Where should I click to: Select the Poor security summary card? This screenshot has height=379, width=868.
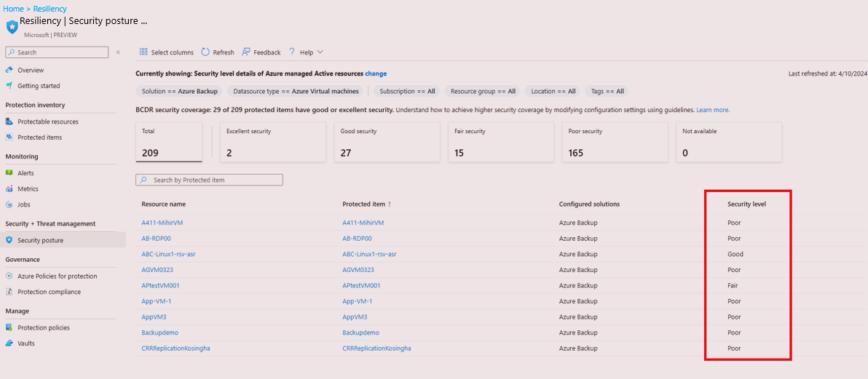617,142
